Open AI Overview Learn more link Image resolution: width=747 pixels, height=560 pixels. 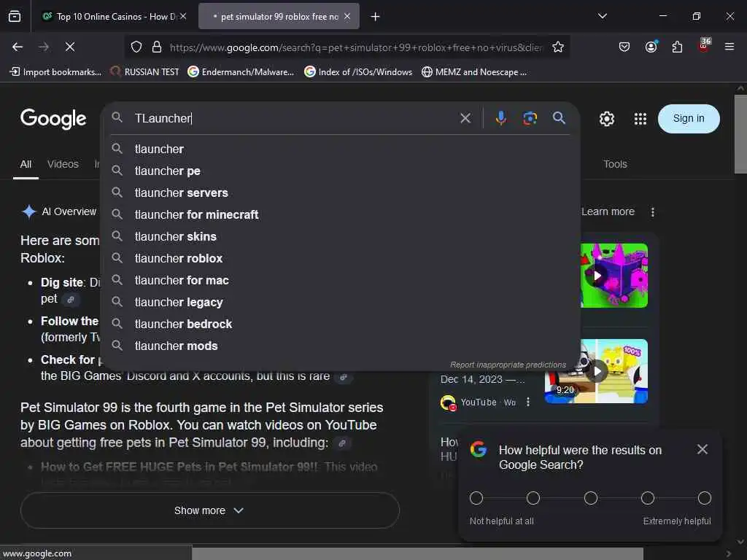608,211
